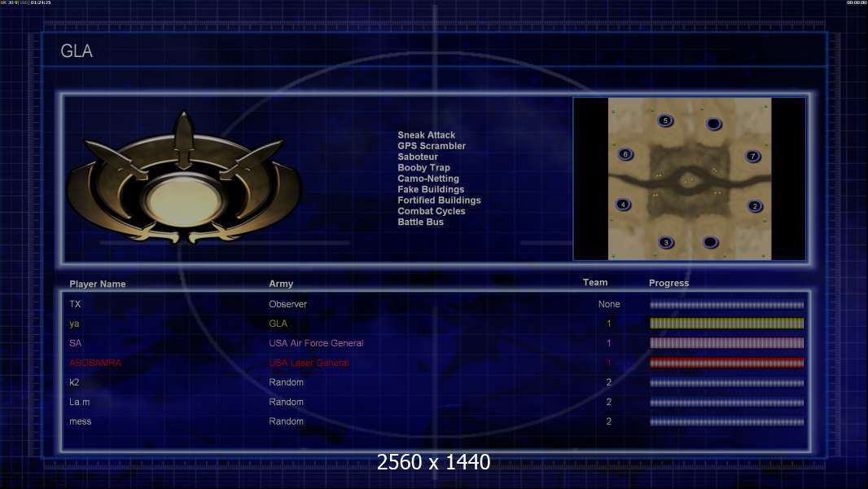Click the yellow progress bar for ya
Screen dimensions: 868x489
click(726, 324)
